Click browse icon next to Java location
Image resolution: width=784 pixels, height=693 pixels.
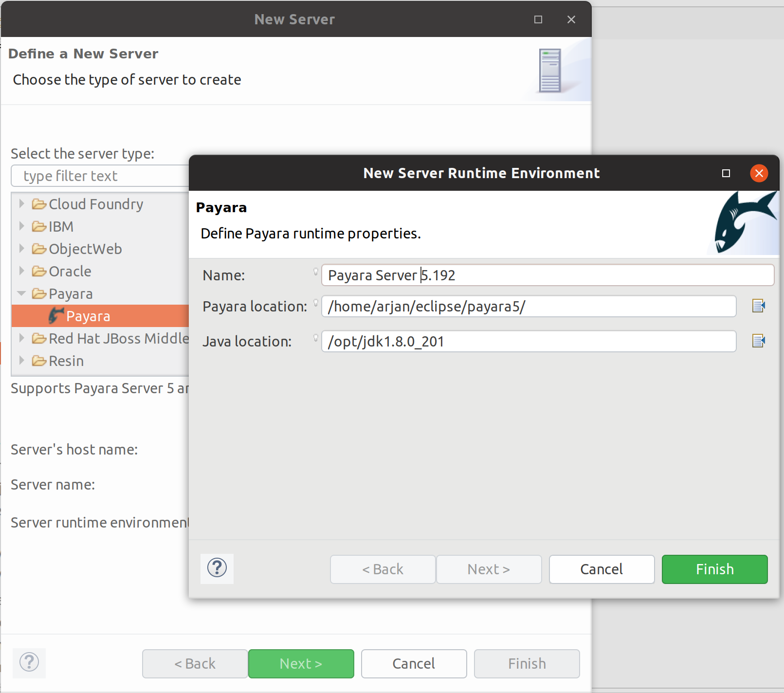pos(758,341)
